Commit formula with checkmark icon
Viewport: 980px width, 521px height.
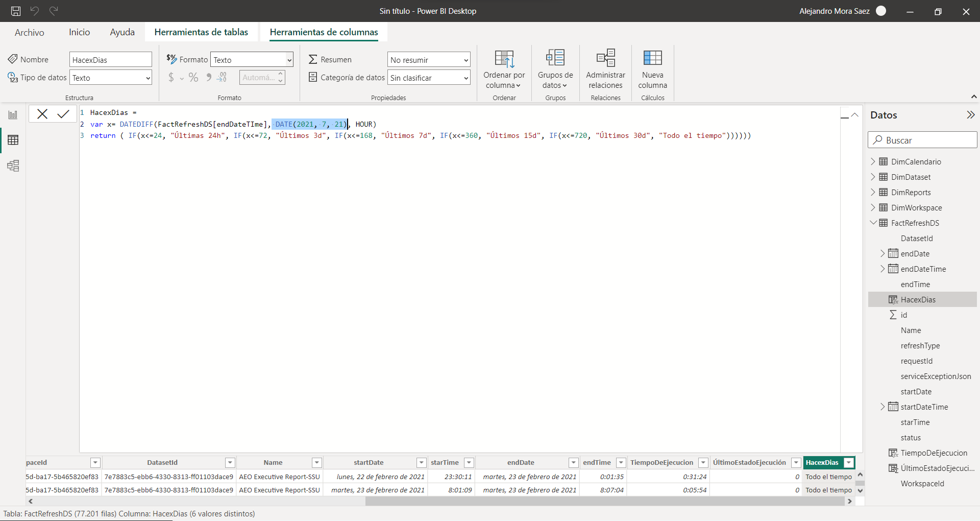[63, 114]
